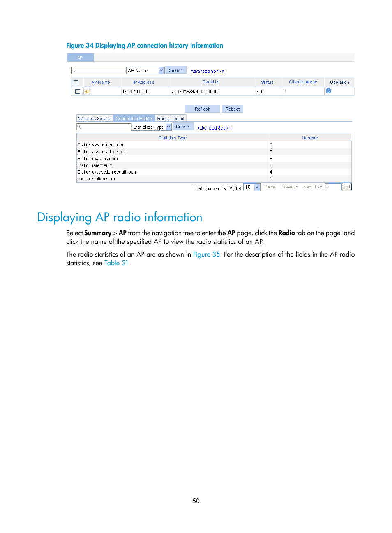The height and width of the screenshot is (533, 392).
Task: Select Station assoc total num row
Action: point(214,145)
